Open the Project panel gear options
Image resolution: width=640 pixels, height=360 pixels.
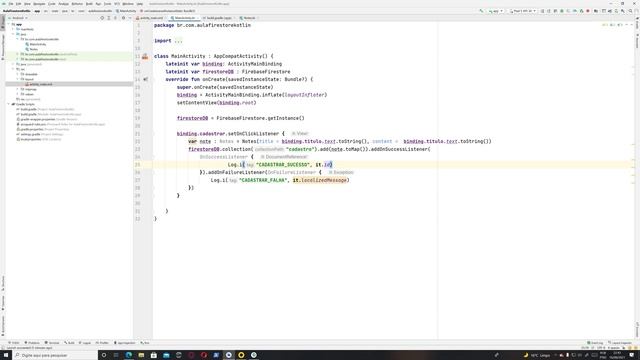123,18
